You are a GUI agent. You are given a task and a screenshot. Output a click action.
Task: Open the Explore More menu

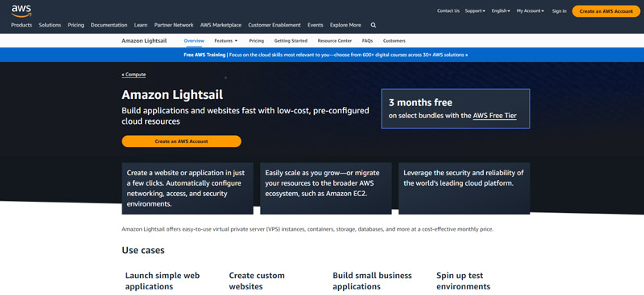point(345,25)
